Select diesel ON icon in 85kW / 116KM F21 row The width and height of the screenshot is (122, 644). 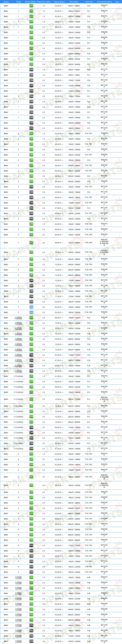click(31, 75)
